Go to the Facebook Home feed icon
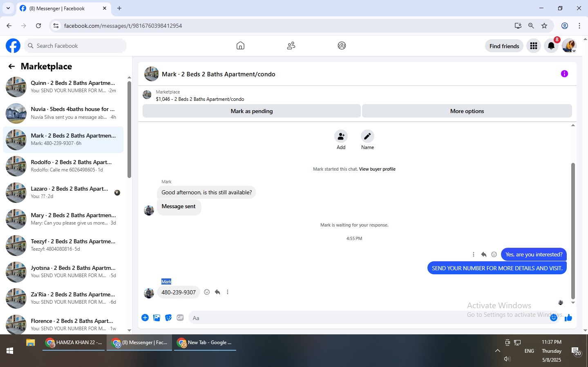588x367 pixels. click(x=240, y=46)
